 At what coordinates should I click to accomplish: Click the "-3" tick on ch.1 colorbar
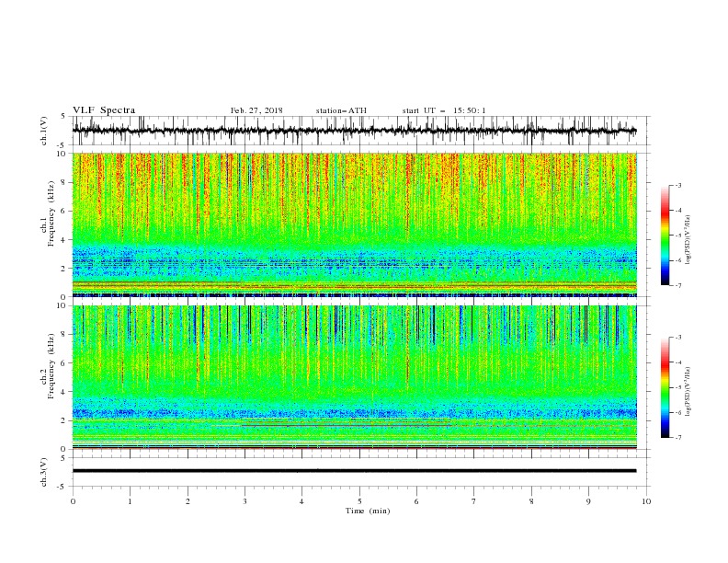(678, 185)
